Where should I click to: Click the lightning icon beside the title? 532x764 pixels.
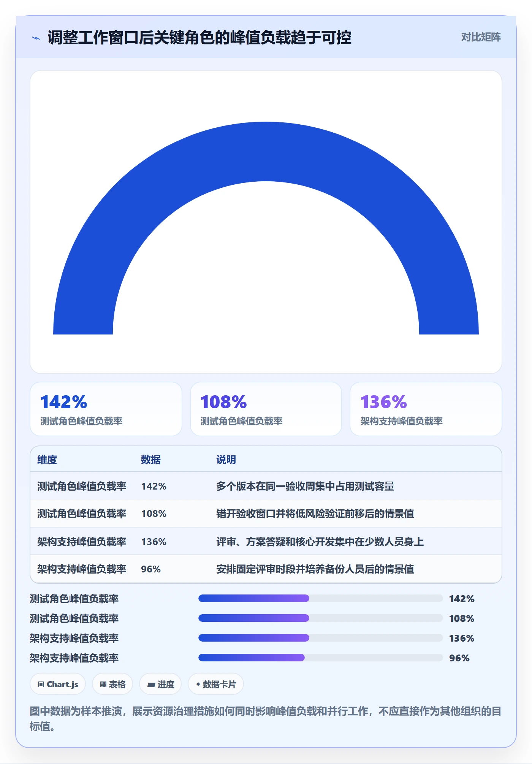36,38
